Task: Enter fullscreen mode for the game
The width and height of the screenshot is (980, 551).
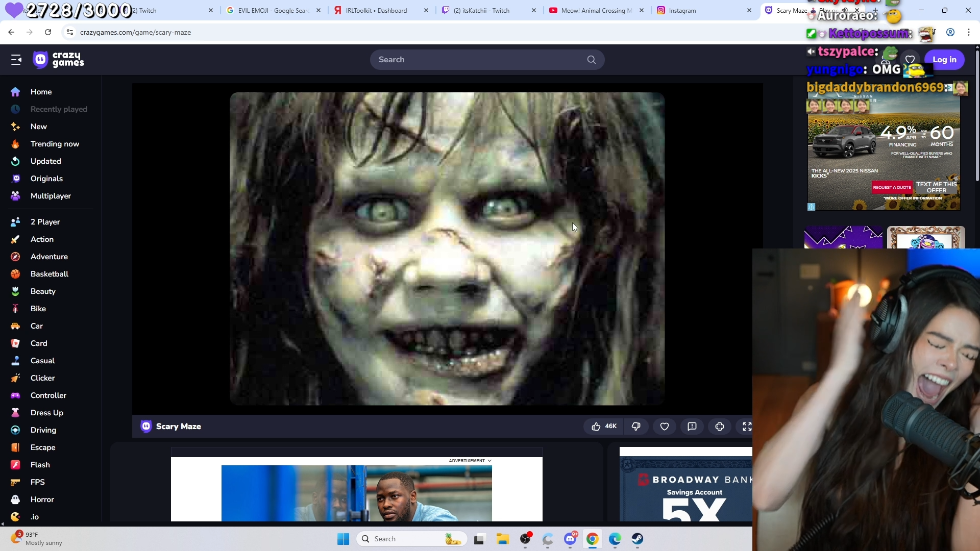Action: (746, 427)
